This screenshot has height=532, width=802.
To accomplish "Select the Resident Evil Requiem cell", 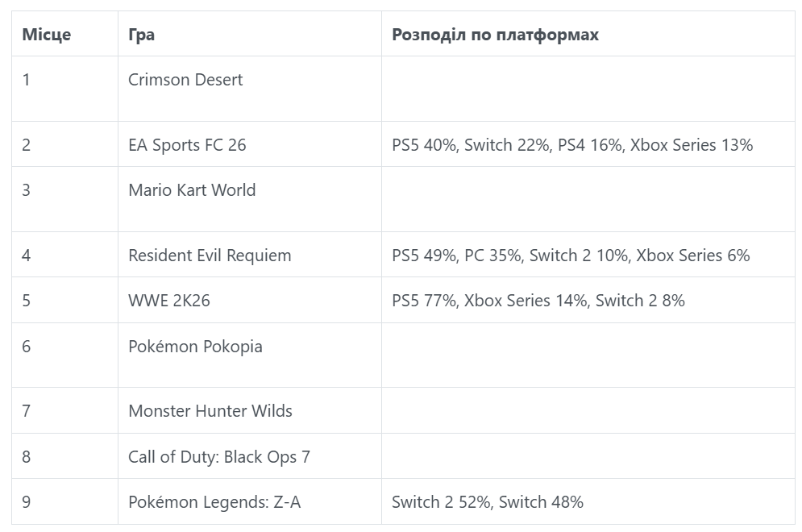I will (250, 255).
